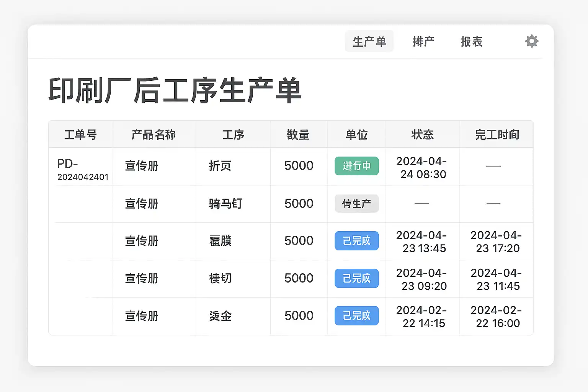The width and height of the screenshot is (588, 392).
Task: Switch to the 生产单 tab
Action: pos(369,41)
